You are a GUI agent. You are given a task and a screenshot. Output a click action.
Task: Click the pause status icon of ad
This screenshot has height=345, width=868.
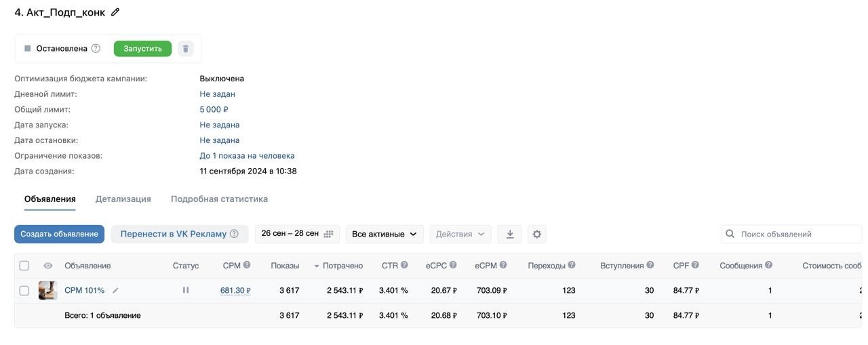[186, 290]
